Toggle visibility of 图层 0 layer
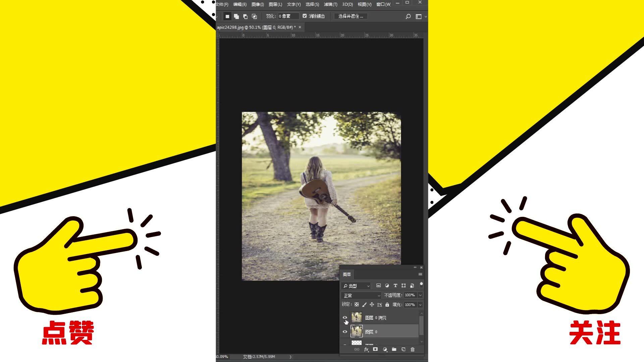The image size is (644, 362). 345,332
